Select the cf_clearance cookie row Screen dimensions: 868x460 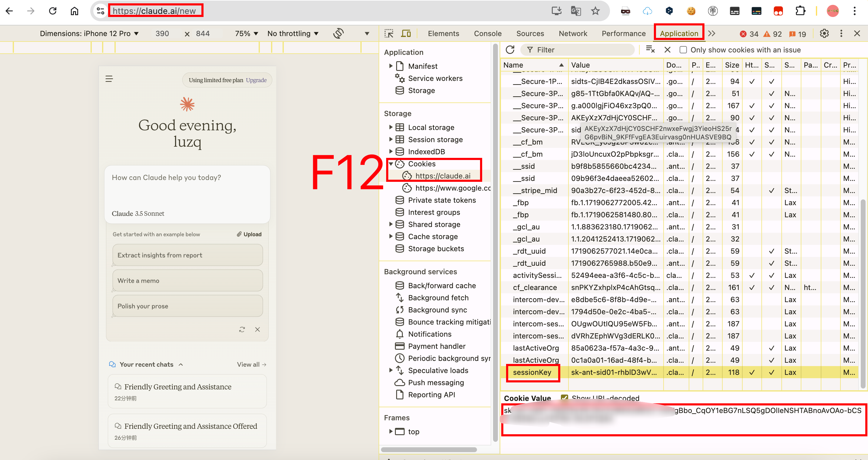[680, 287]
